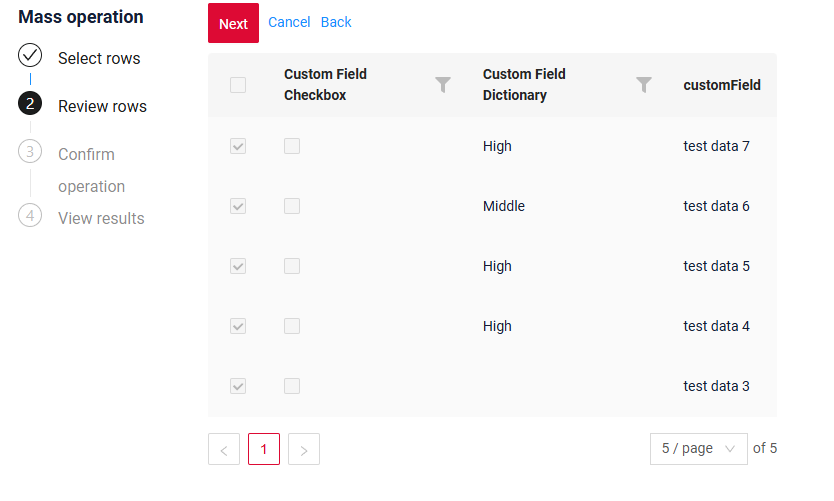Click the step 2 Review rows circle
Image resolution: width=834 pixels, height=501 pixels.
coord(30,103)
